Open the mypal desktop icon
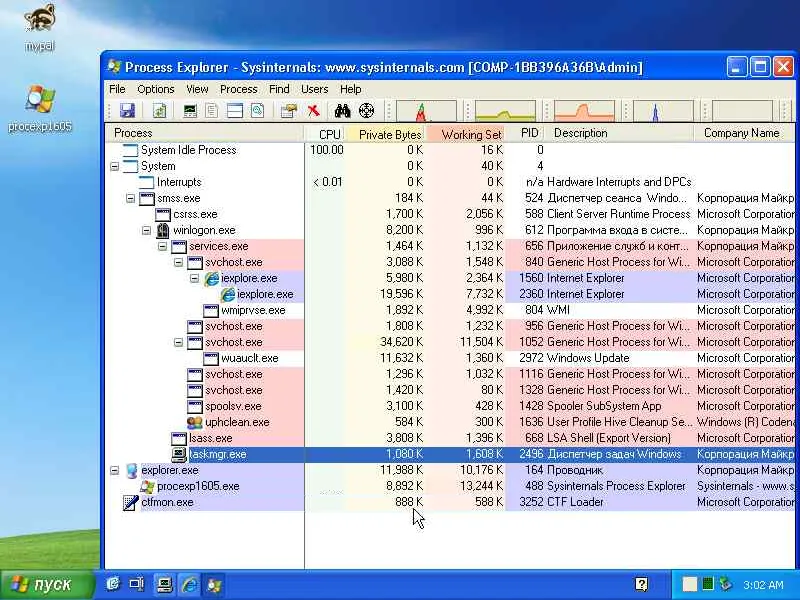 pyautogui.click(x=40, y=27)
